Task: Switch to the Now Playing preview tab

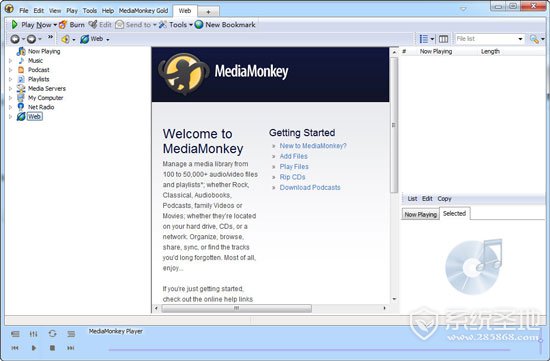Action: tap(420, 214)
